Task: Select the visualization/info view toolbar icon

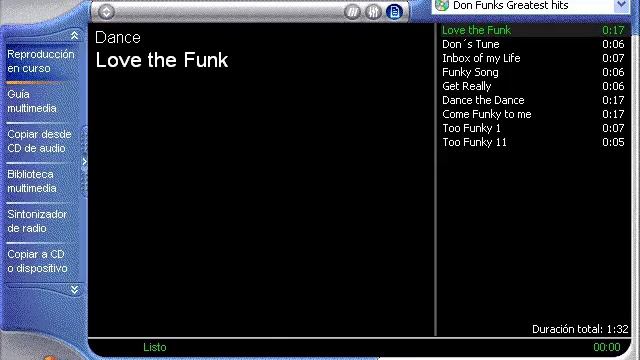Action: tap(352, 12)
